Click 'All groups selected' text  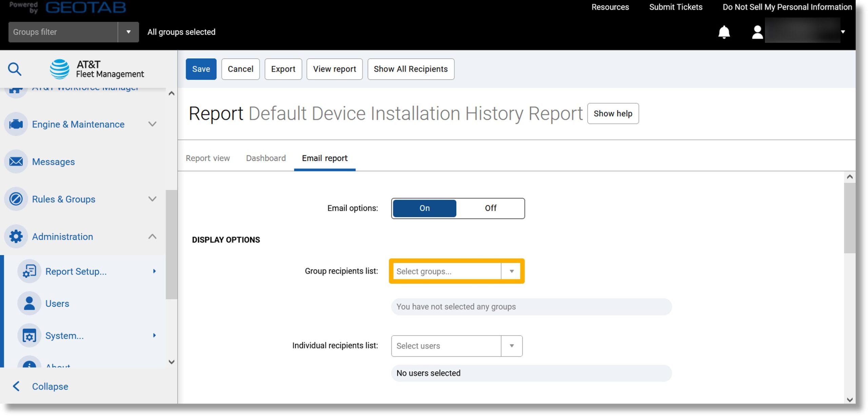click(181, 32)
